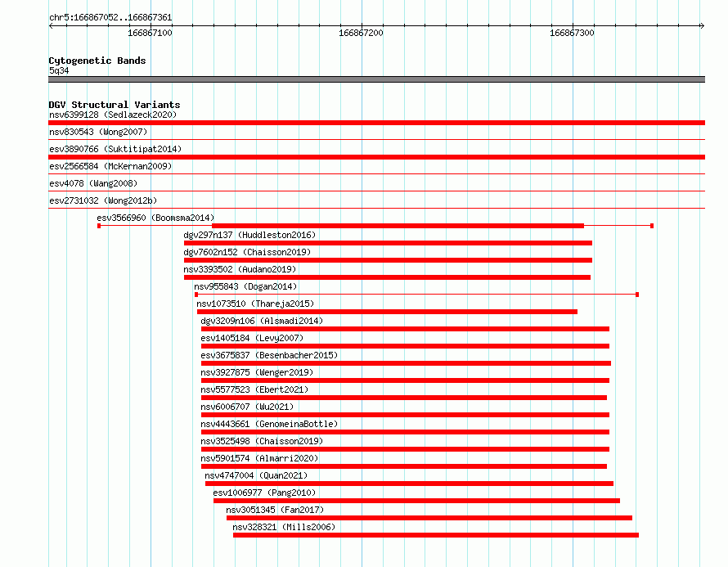Click the red bar under dgv297n137
This screenshot has height=567, width=728.
coord(389,243)
